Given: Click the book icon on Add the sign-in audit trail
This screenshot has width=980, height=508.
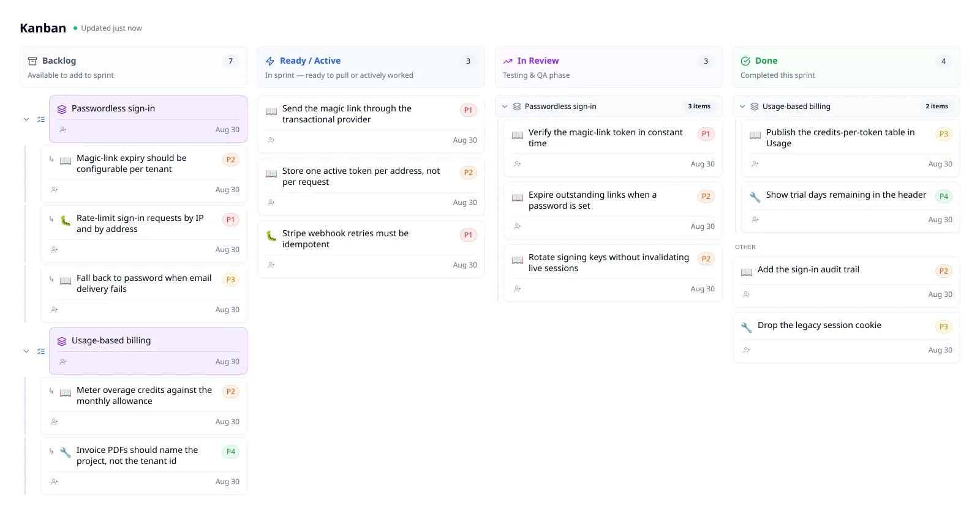Looking at the screenshot, I should [747, 272].
